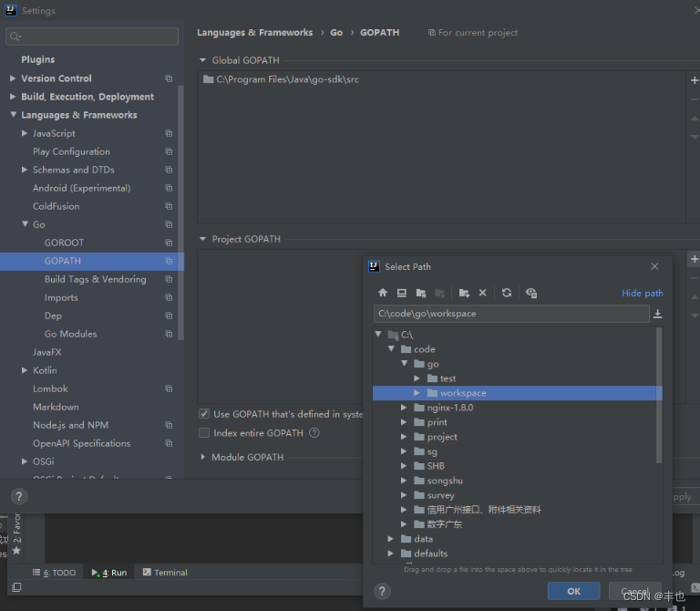The width and height of the screenshot is (700, 611).
Task: Expand the Module GOPATH section
Action: click(202, 457)
